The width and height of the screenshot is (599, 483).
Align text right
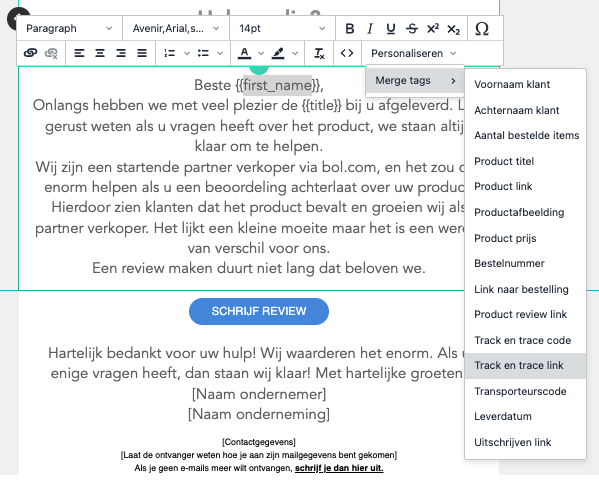[121, 53]
